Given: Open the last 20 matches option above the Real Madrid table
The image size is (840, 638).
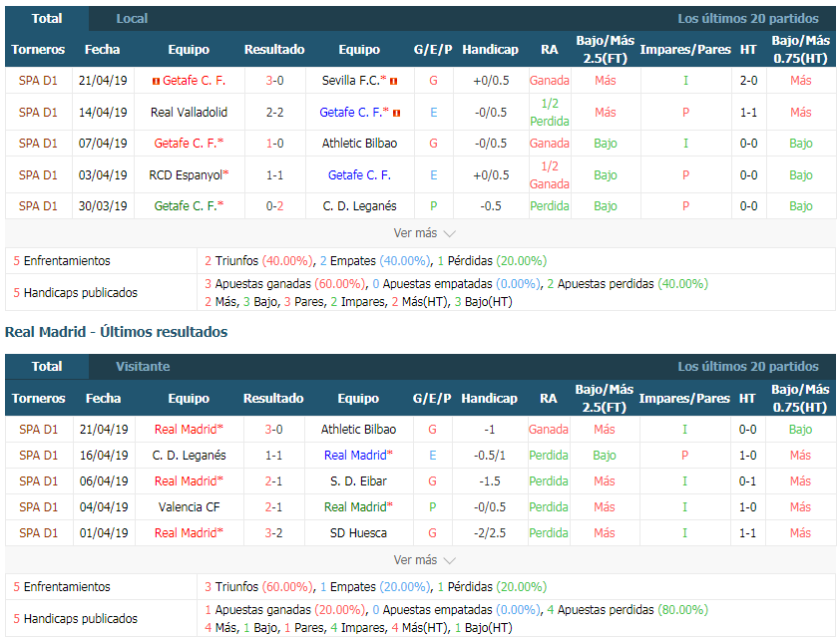Looking at the screenshot, I should coord(748,367).
